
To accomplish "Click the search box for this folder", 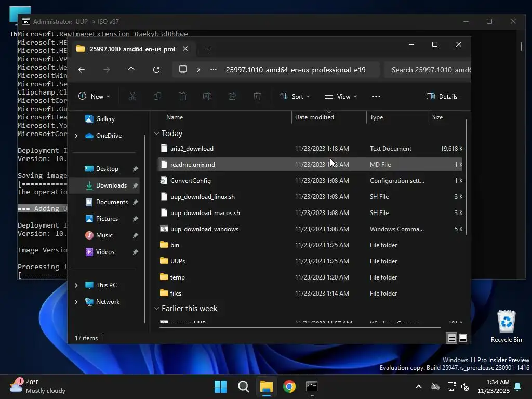I will (428, 70).
